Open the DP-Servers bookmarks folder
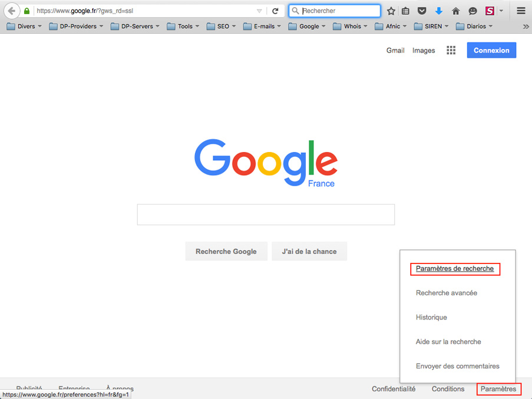Viewport: 532px width, 399px height. click(x=135, y=26)
